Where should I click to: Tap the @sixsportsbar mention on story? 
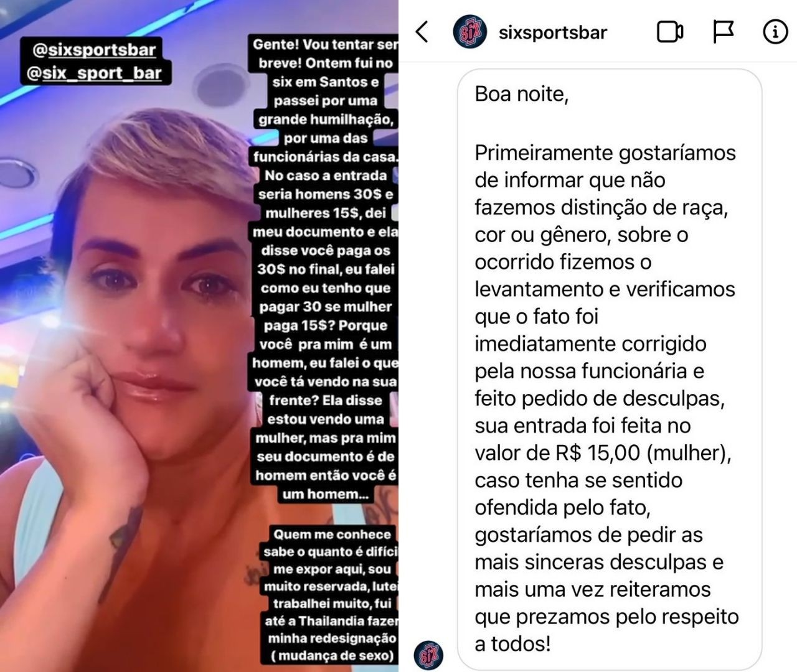tap(93, 49)
